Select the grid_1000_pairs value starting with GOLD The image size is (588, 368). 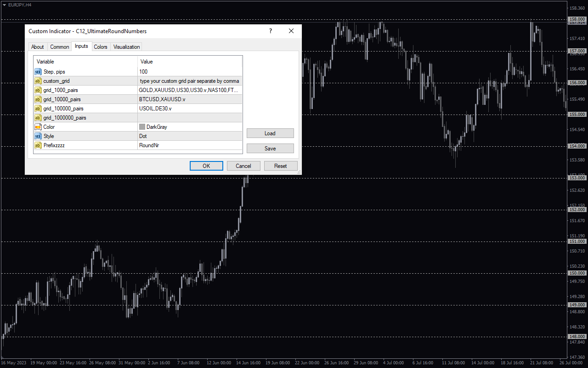click(x=190, y=90)
